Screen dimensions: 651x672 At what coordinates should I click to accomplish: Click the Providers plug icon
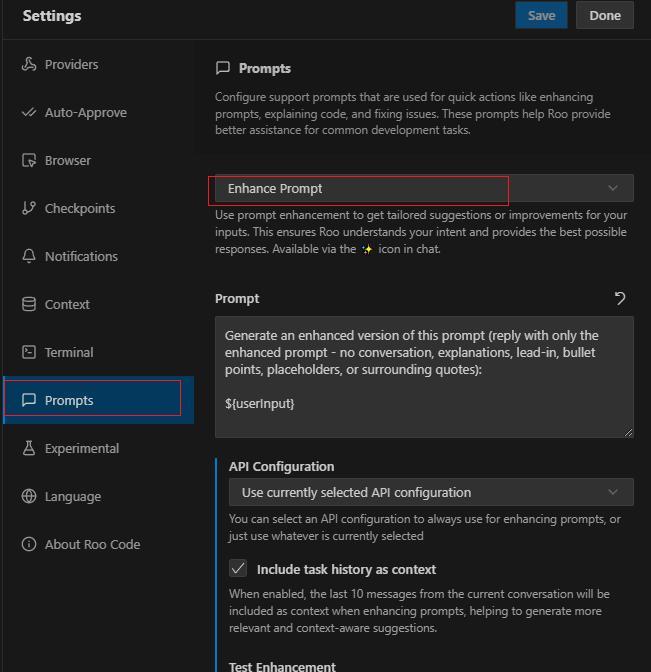[29, 64]
